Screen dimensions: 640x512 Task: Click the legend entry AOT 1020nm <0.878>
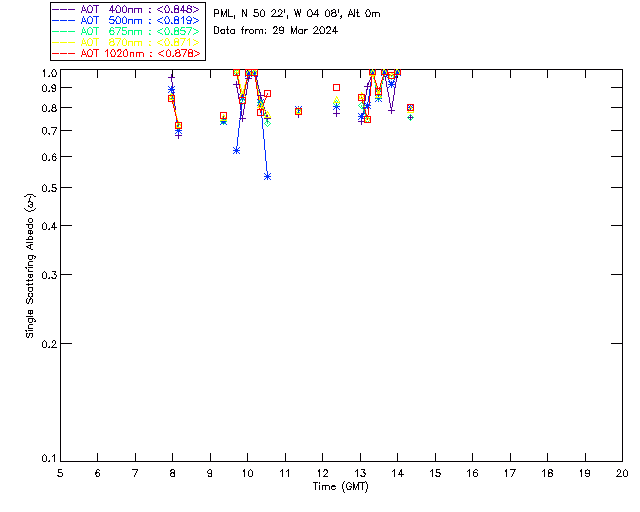point(127,53)
